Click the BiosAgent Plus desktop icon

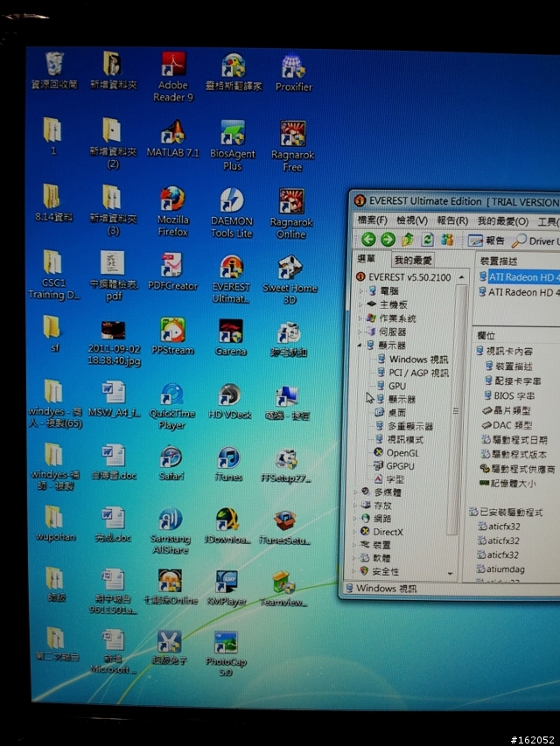(x=232, y=145)
